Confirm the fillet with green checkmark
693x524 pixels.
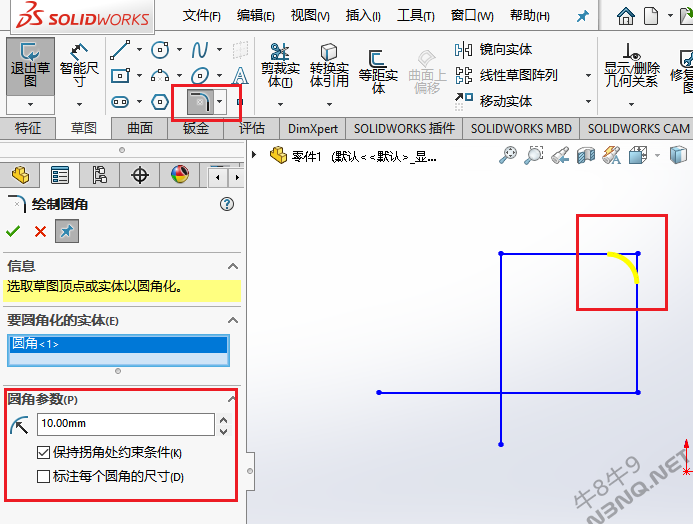[13, 231]
